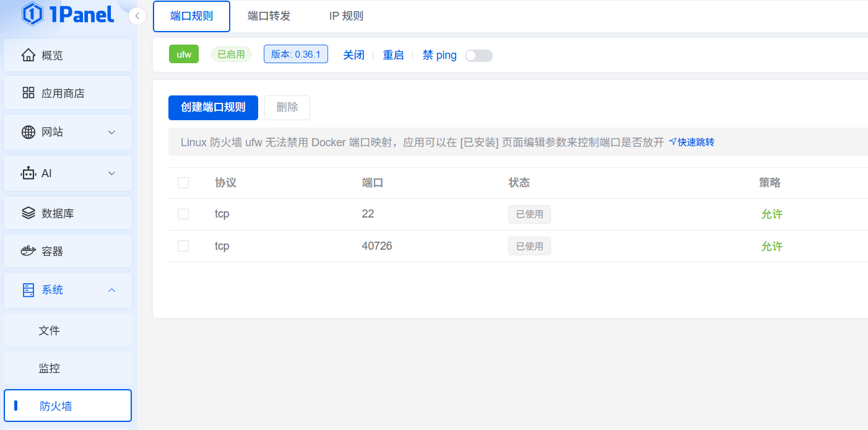Expand the 网站 submenu chevron

(111, 132)
